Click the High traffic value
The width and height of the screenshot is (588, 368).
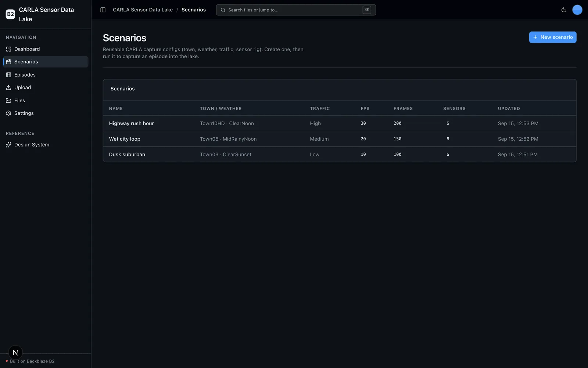pos(315,124)
